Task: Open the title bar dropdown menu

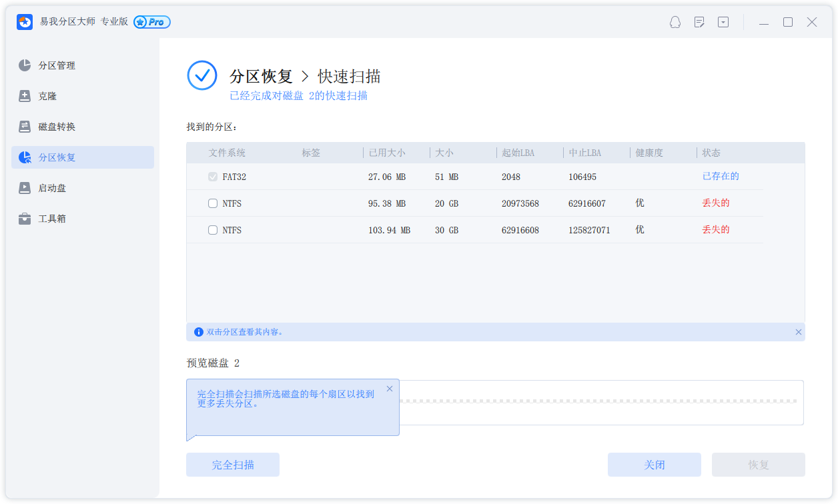Action: click(723, 22)
